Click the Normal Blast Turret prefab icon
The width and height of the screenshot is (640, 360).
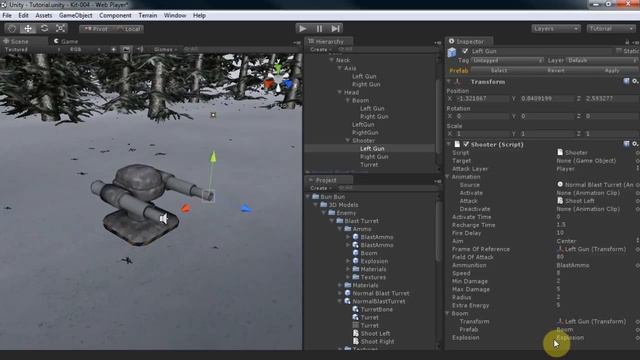click(x=347, y=293)
